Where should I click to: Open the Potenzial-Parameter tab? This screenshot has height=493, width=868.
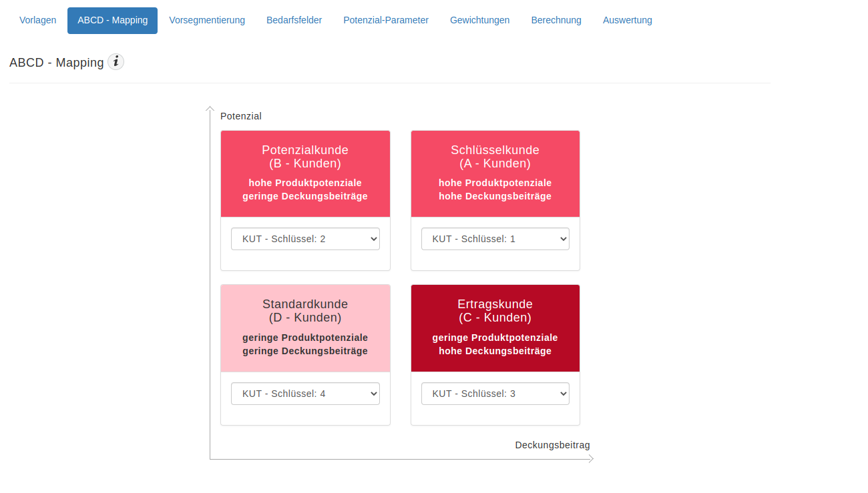point(386,20)
